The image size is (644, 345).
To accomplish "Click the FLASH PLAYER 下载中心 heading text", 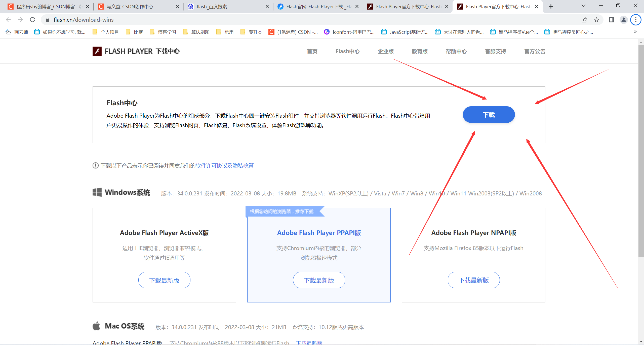I will click(142, 51).
